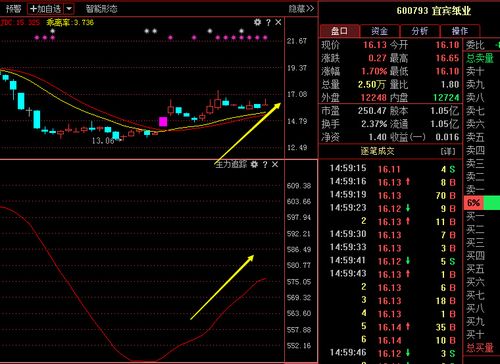The image size is (500, 364).
Task: Close the upper indicator panel with X
Action: pyautogui.click(x=278, y=22)
